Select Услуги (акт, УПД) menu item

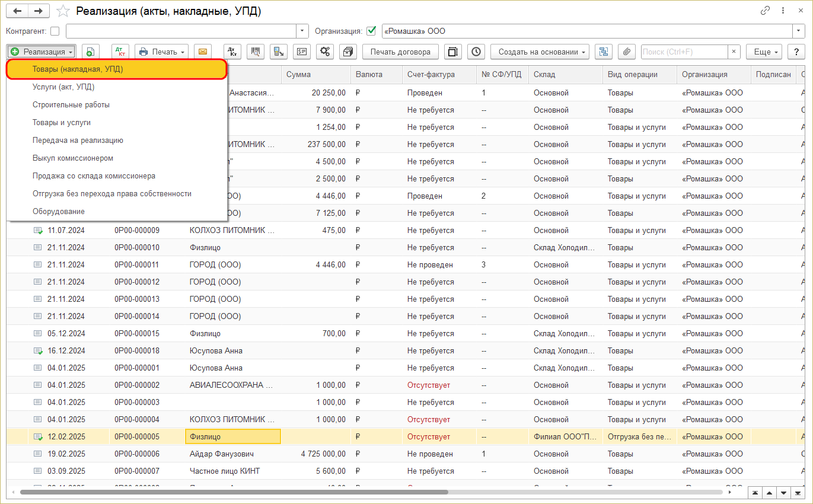click(63, 87)
